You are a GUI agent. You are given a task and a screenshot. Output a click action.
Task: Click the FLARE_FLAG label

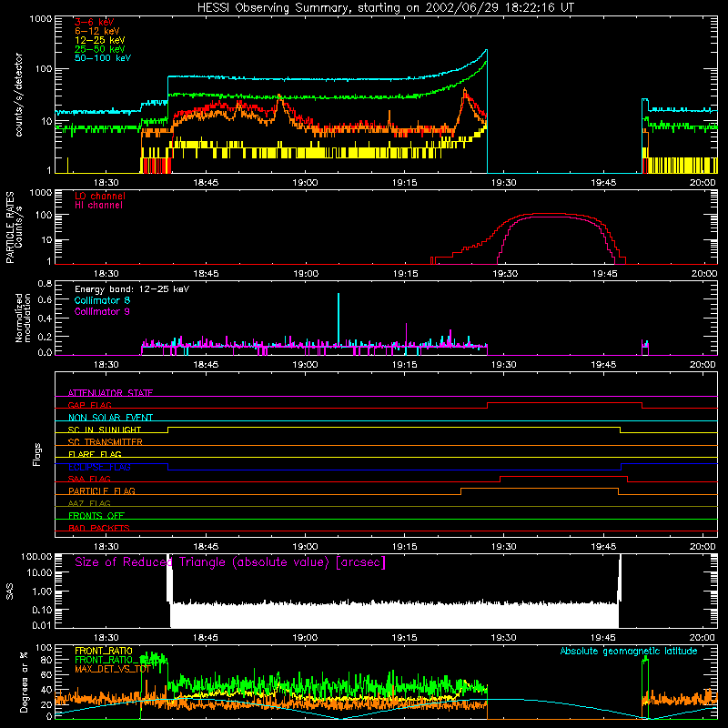pyautogui.click(x=95, y=454)
